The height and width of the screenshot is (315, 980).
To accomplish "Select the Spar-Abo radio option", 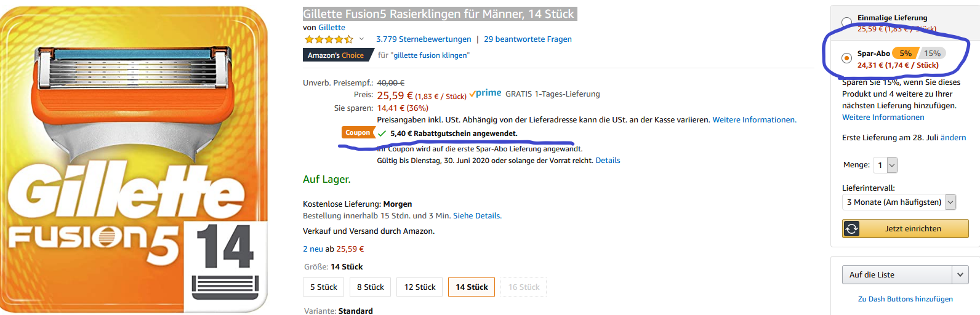I will click(847, 58).
